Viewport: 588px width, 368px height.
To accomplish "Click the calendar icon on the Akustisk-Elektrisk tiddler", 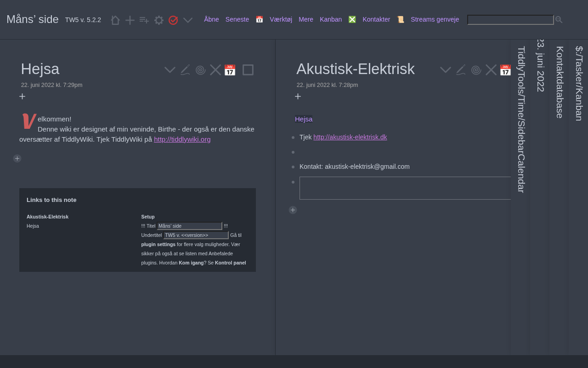I will click(505, 70).
